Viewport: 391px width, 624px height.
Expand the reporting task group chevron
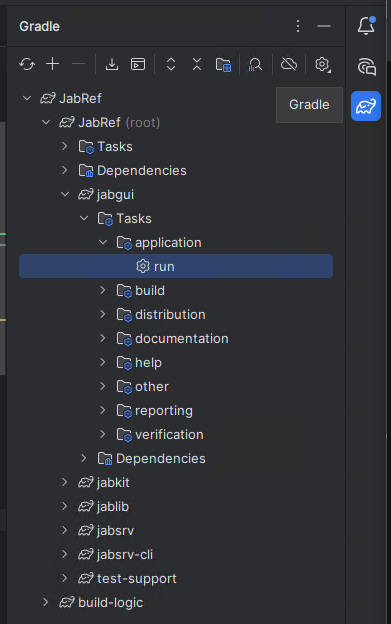(103, 410)
